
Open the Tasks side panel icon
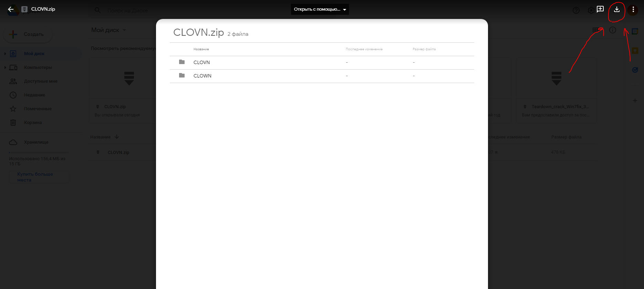635,70
